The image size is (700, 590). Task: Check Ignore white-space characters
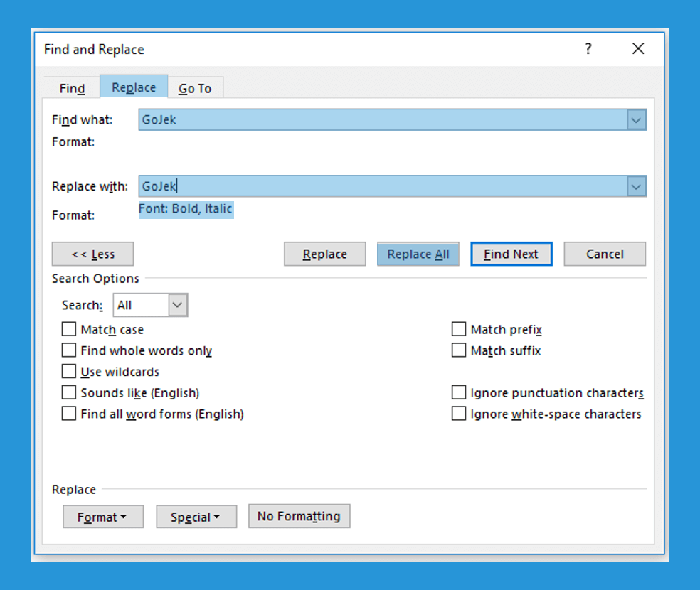458,414
